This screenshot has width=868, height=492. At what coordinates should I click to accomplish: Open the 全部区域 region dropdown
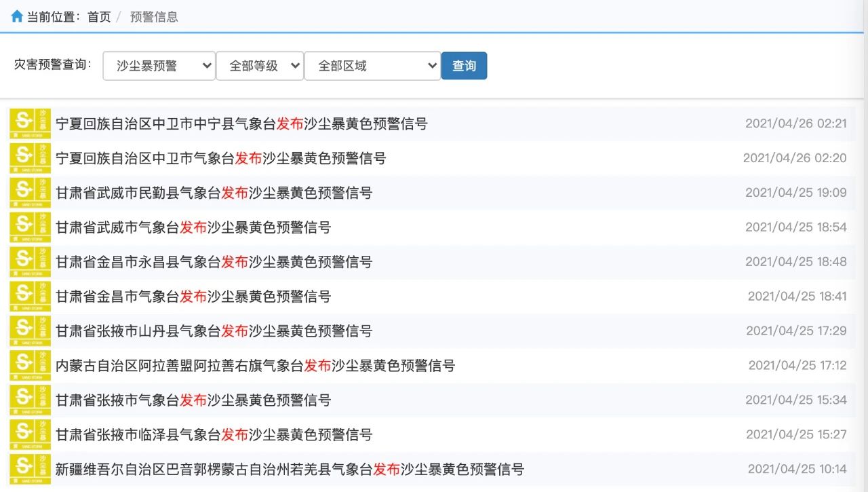click(372, 66)
